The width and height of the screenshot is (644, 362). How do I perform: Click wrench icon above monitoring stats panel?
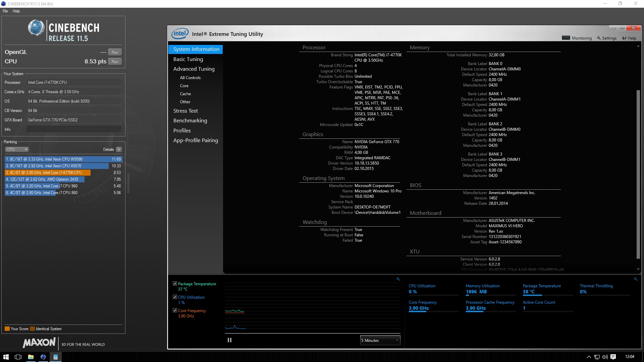coord(636,279)
